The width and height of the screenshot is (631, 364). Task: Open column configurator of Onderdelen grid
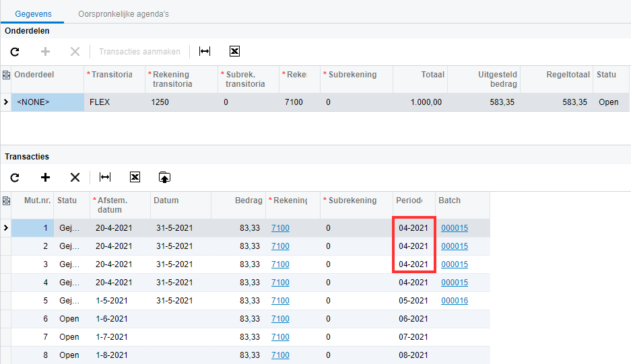point(6,75)
